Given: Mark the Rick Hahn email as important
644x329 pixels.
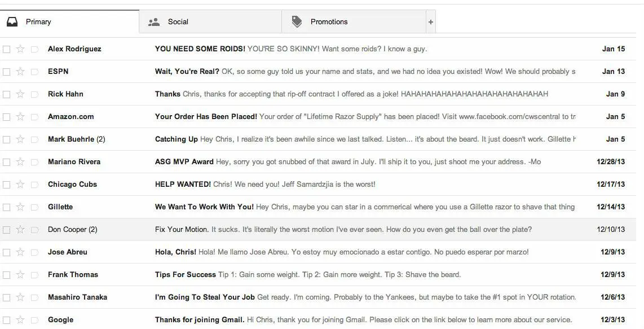Looking at the screenshot, I should [34, 94].
